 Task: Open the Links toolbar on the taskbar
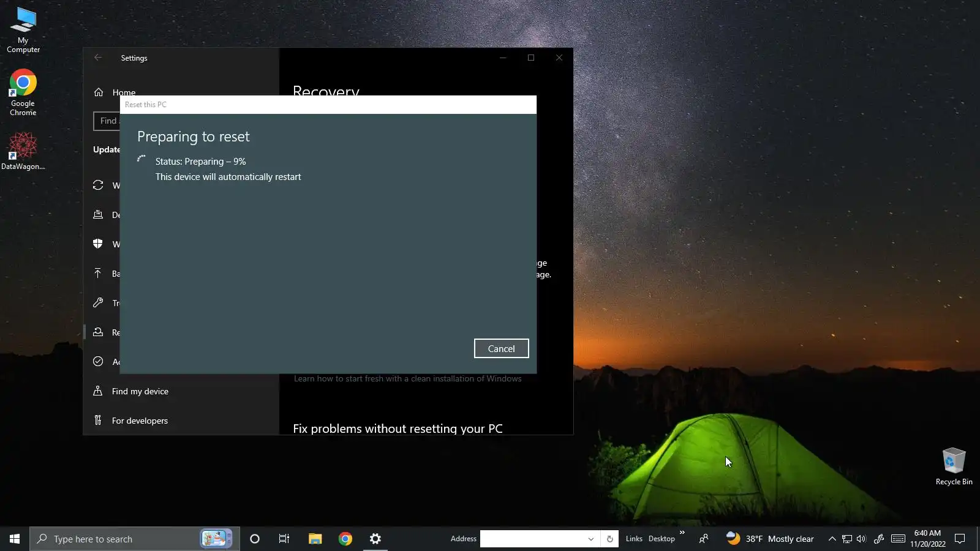point(634,539)
